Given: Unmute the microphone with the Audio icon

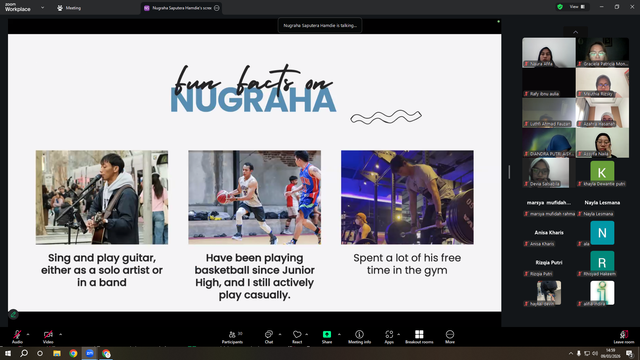Looking at the screenshot, I should [x=17, y=336].
